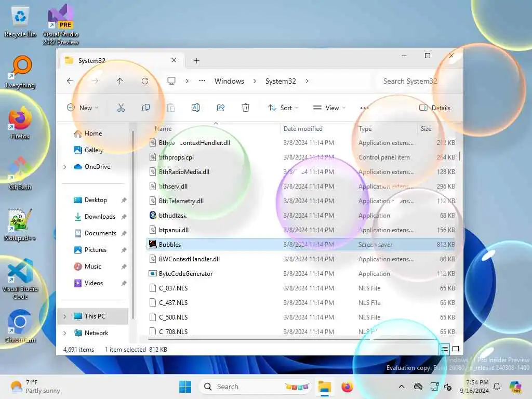Select the C_437.NLS file
Viewport: 532px width, 399px height.
(300, 303)
